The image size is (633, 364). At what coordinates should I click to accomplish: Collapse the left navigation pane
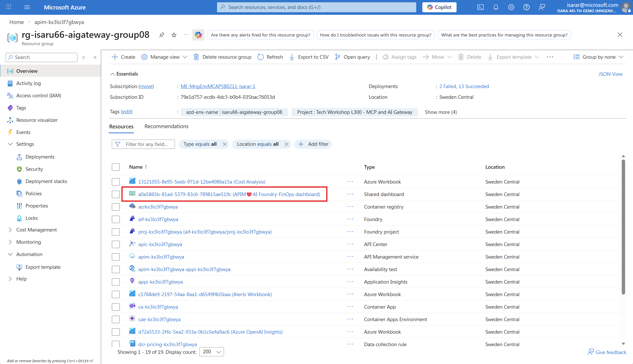[x=95, y=57]
